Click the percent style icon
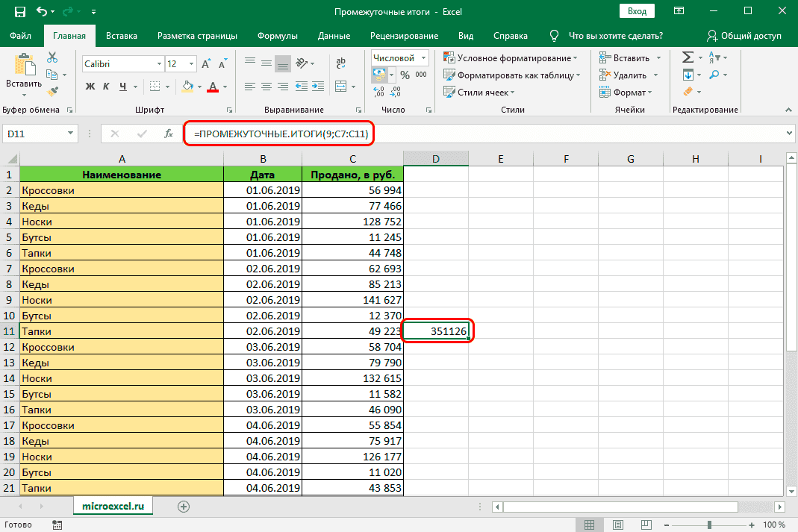This screenshot has height=532, width=798. coord(405,75)
